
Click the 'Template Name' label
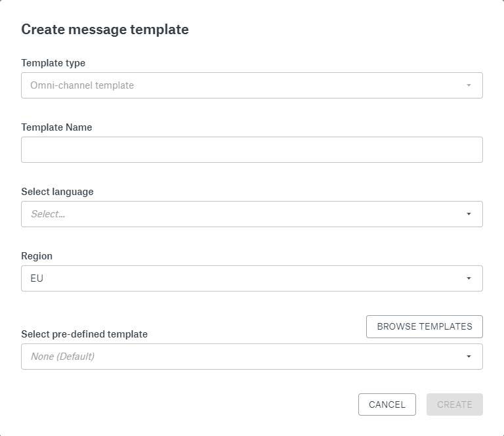tap(56, 127)
